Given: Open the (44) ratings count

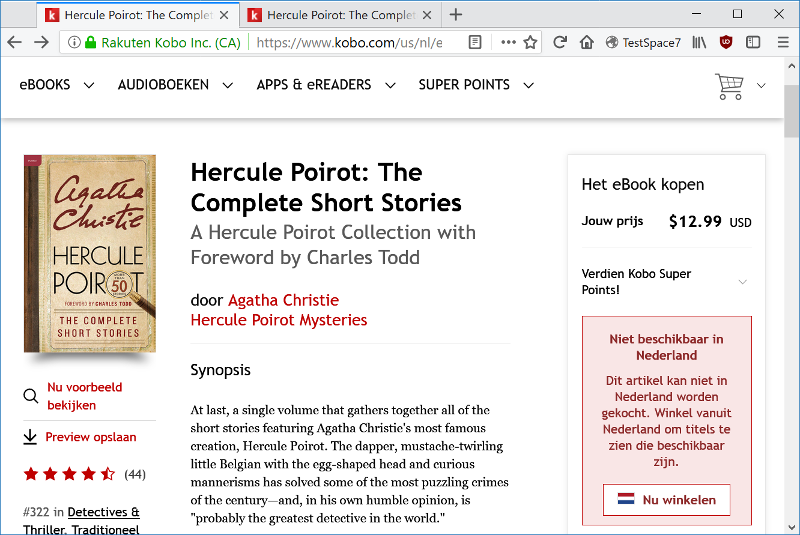Looking at the screenshot, I should tap(135, 475).
